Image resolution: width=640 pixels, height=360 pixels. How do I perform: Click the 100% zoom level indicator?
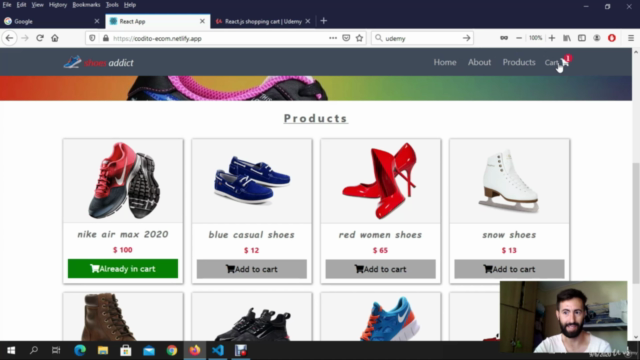pos(535,38)
